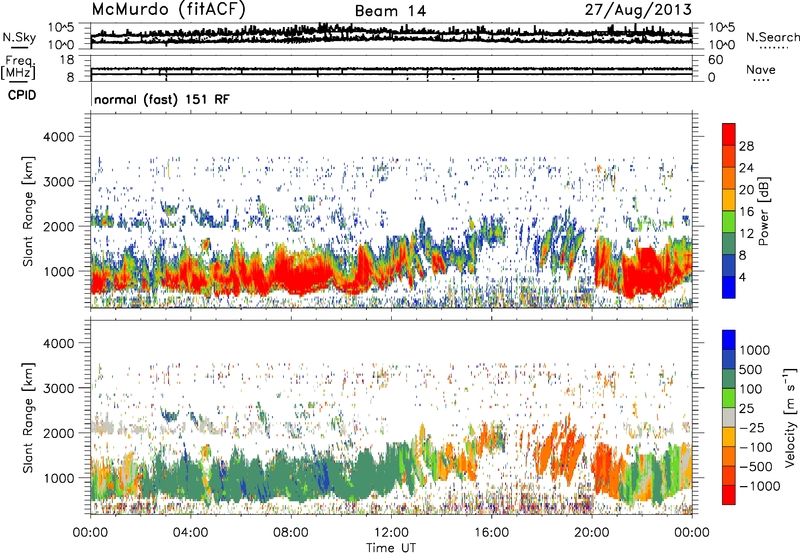
Task: Click the Slant Range label of velocity panel
Action: 28,417
